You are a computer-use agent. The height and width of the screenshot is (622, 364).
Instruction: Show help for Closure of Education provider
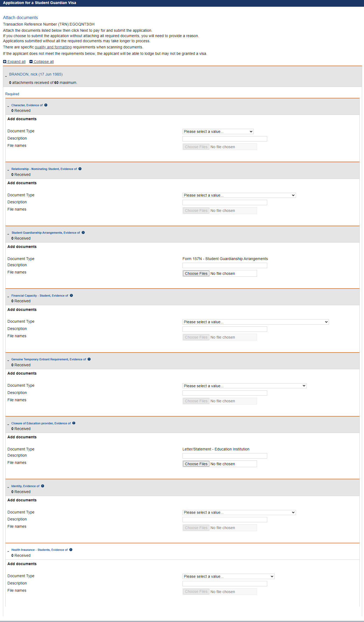(74, 423)
